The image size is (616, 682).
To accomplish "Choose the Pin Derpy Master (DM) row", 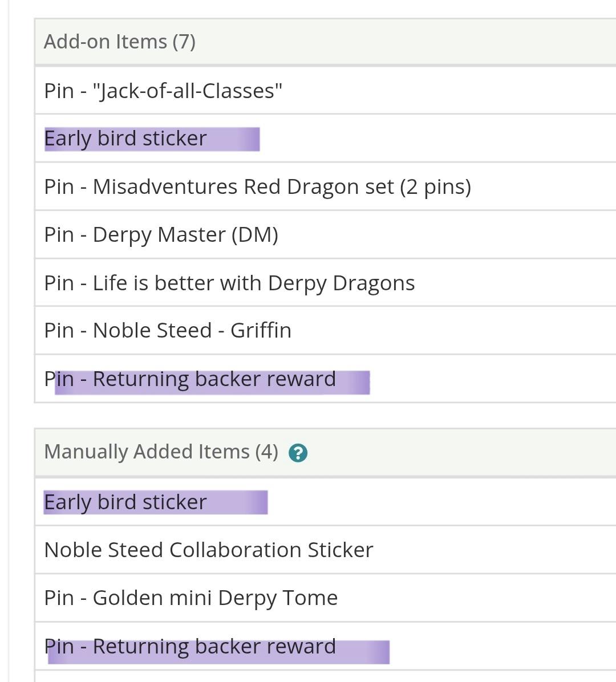I will [x=161, y=235].
